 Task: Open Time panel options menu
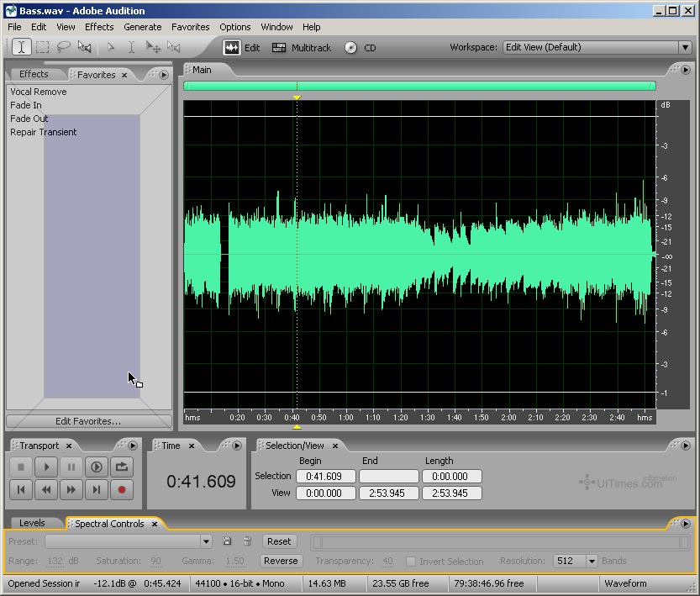click(x=237, y=446)
